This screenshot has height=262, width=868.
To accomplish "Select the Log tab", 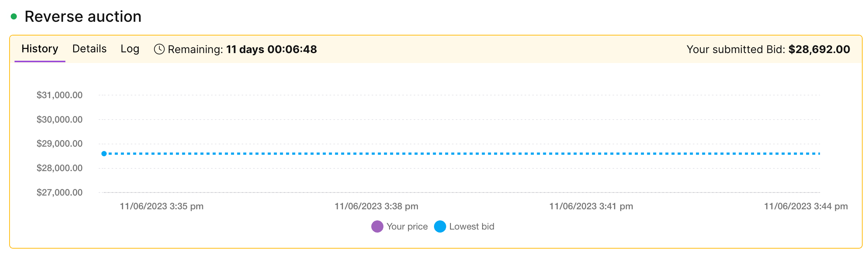I will [x=130, y=49].
